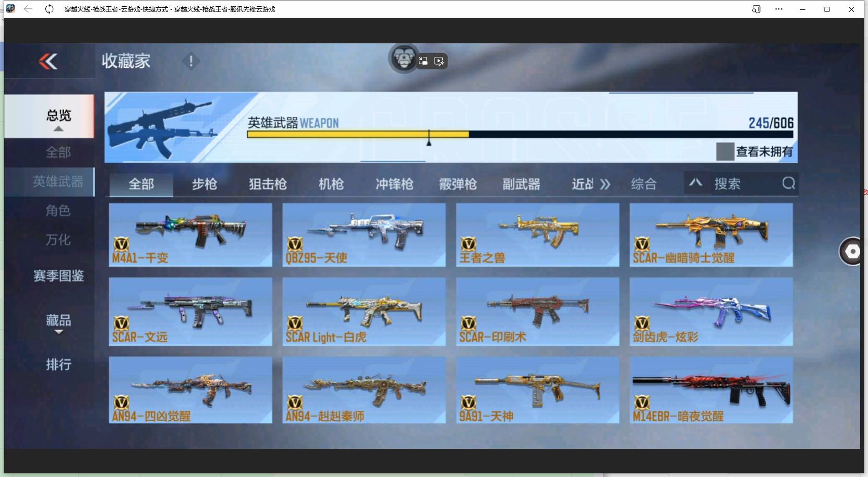Collapse the filter with the up caret
Viewport: 868px width, 477px height.
(695, 183)
